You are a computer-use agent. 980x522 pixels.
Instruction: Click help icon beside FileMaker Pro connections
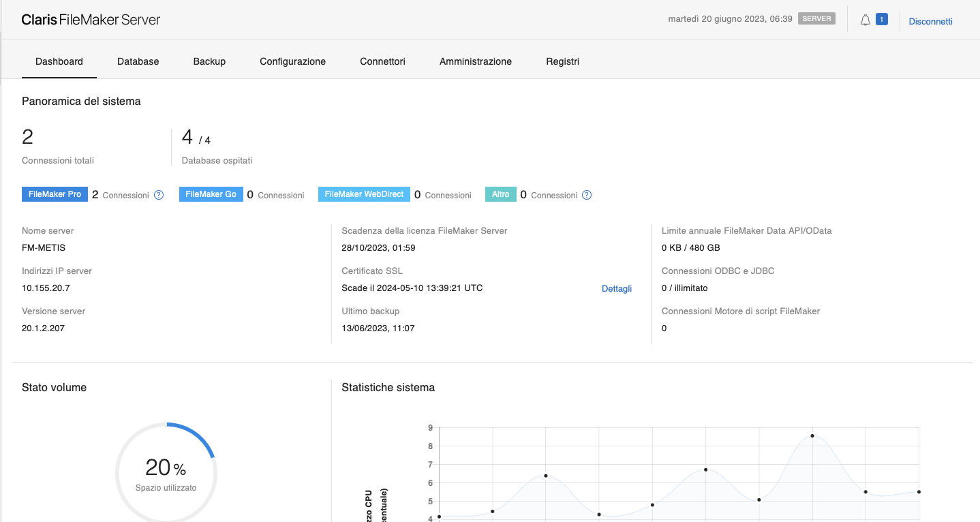(159, 195)
